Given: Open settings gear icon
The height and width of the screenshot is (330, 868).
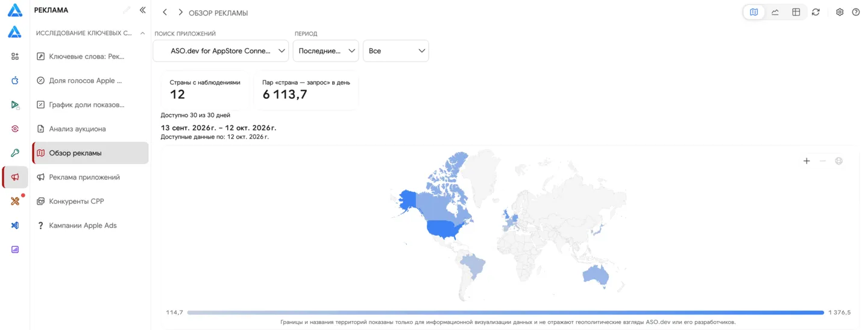Looking at the screenshot, I should click(x=840, y=12).
